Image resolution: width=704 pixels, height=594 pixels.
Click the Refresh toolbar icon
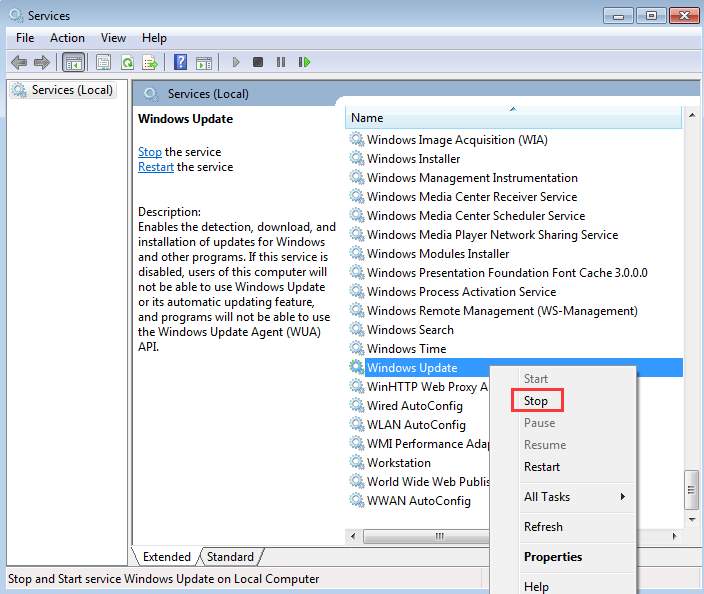(x=127, y=62)
